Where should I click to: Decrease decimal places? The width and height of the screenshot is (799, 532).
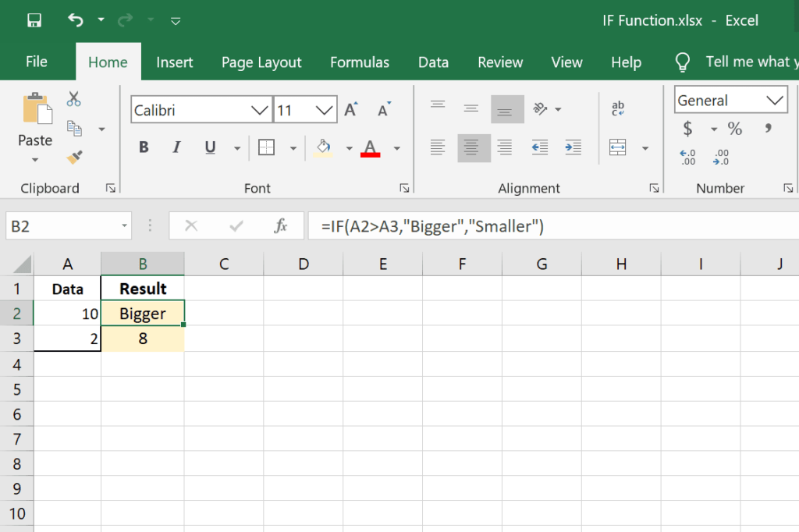pyautogui.click(x=721, y=157)
